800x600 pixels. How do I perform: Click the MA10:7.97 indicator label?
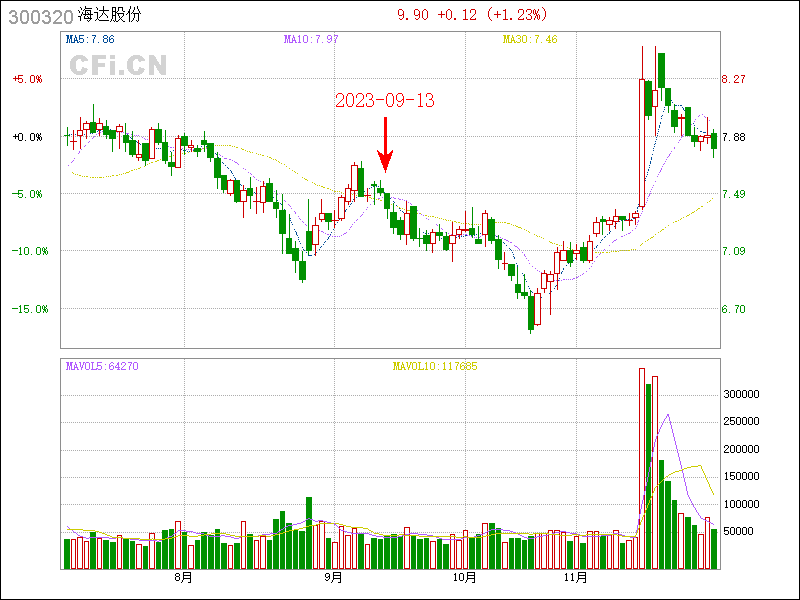(x=309, y=39)
